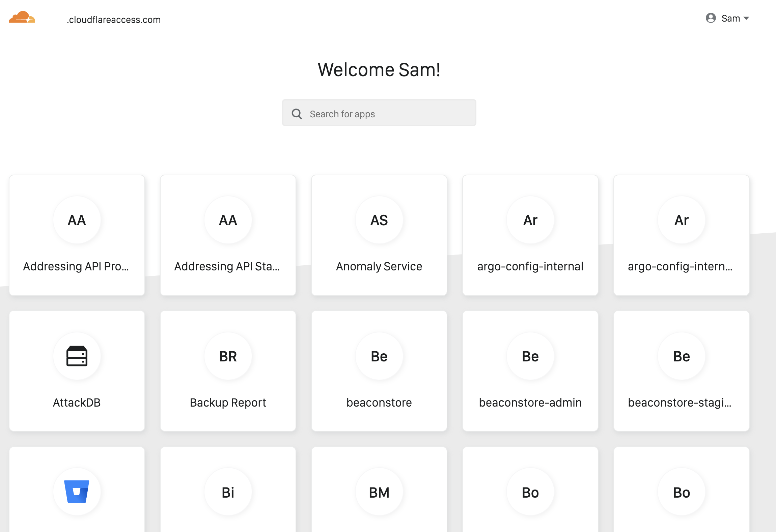Select the AttackDB app name label

pos(77,403)
